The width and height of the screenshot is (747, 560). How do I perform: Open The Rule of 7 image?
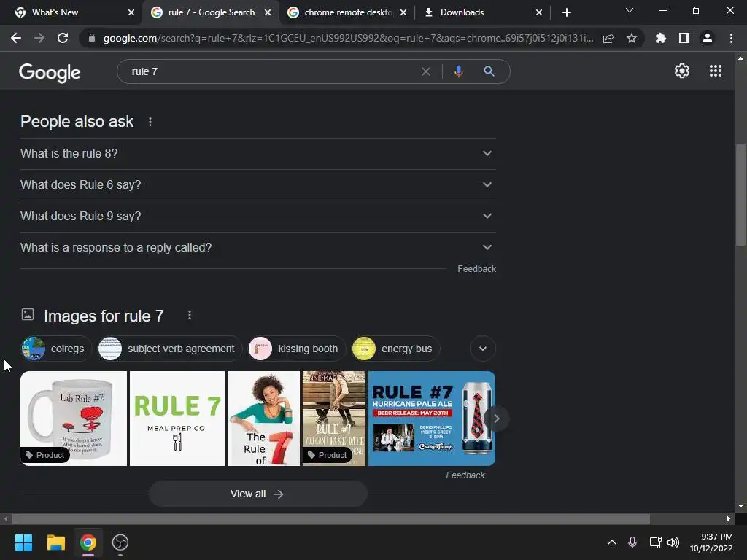[x=263, y=419]
